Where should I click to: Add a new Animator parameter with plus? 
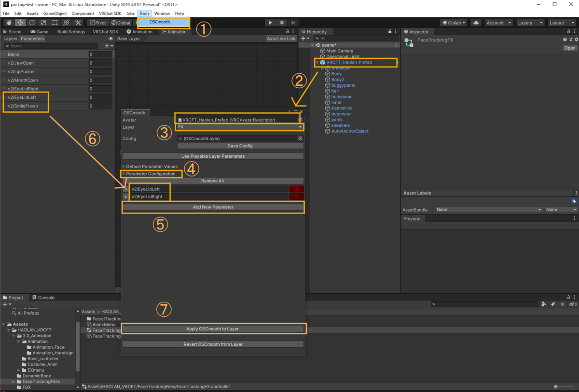[109, 46]
